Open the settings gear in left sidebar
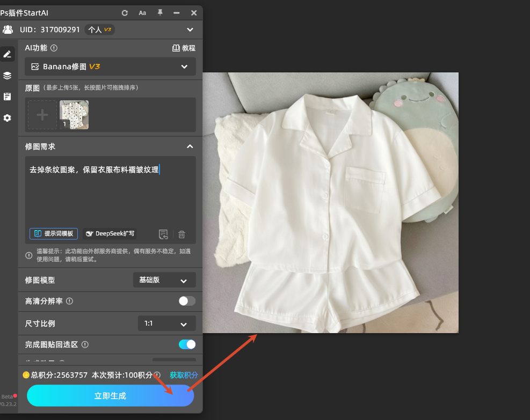Screen dimensions: 530x420 (8, 118)
